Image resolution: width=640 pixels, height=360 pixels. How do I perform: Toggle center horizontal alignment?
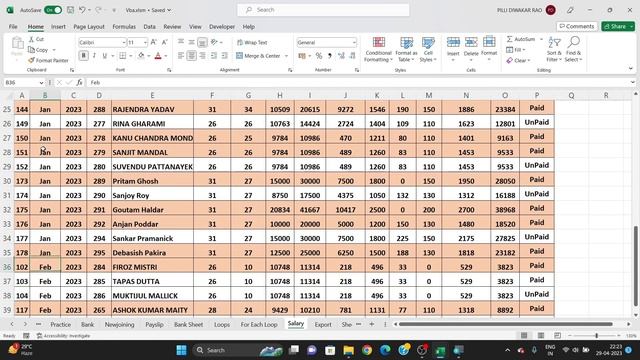(191, 56)
